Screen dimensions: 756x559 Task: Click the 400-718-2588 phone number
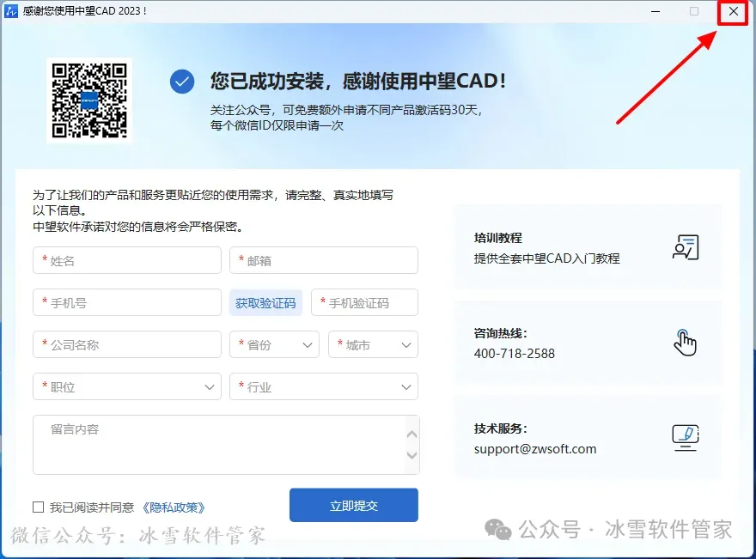point(515,354)
